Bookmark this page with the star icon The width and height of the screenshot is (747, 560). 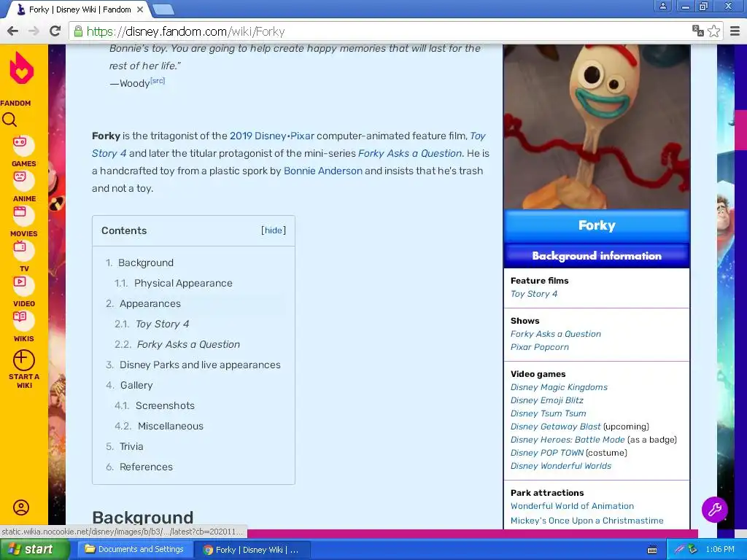pyautogui.click(x=713, y=31)
